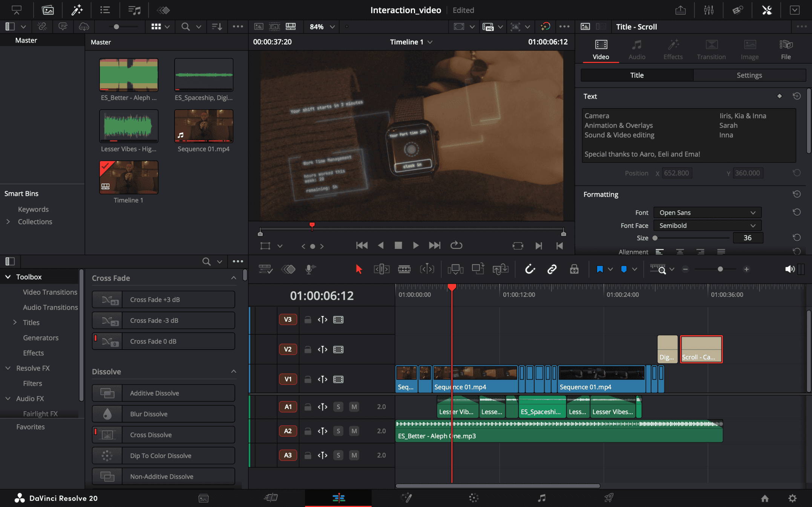Image resolution: width=812 pixels, height=507 pixels.
Task: Select the Blade edit mode tool
Action: click(x=404, y=269)
